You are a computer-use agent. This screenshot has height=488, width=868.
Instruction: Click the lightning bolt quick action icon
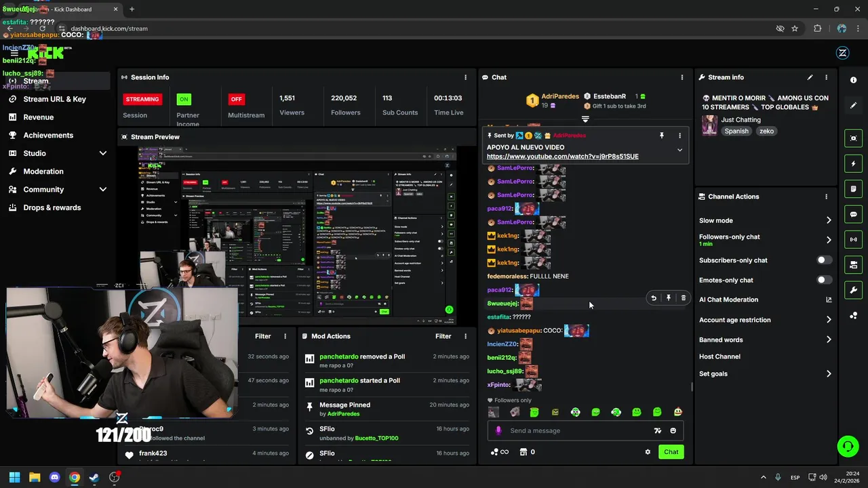click(x=853, y=163)
